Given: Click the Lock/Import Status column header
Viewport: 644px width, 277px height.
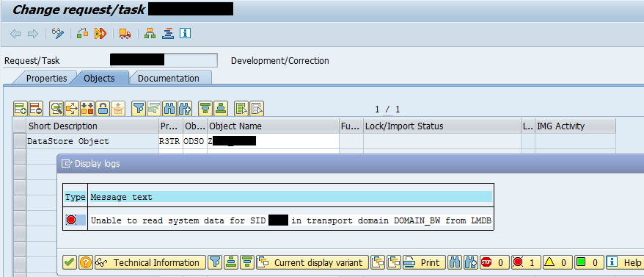Looking at the screenshot, I should (442, 126).
